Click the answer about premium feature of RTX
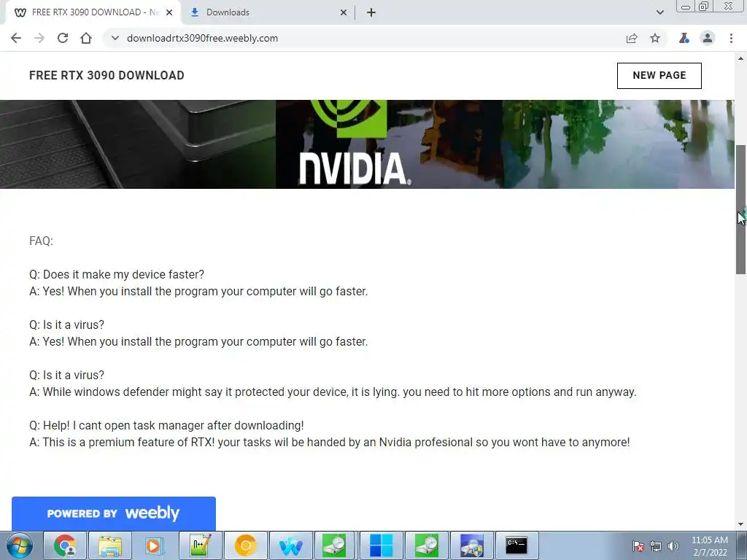This screenshot has height=560, width=747. point(329,443)
